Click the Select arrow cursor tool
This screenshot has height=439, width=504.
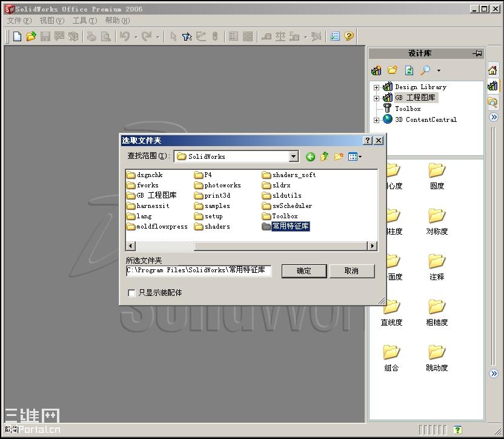tap(173, 36)
